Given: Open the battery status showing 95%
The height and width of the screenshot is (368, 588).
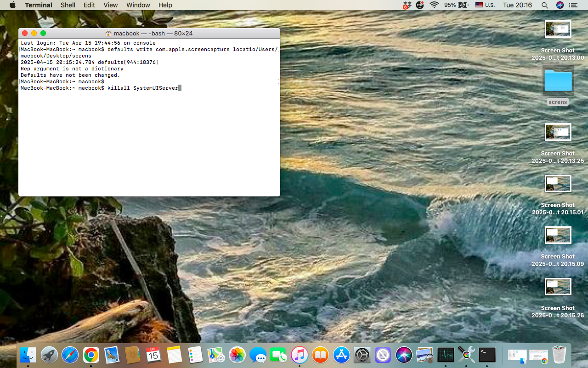Looking at the screenshot, I should click(456, 5).
